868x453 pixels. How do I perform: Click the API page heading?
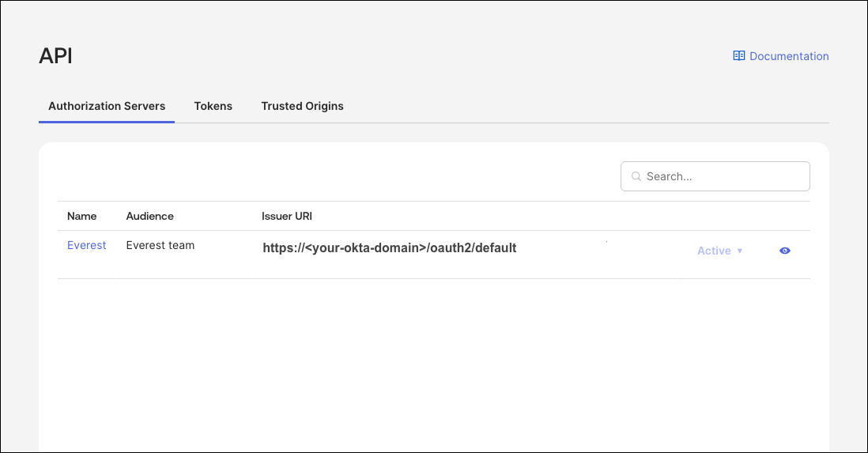[x=55, y=56]
